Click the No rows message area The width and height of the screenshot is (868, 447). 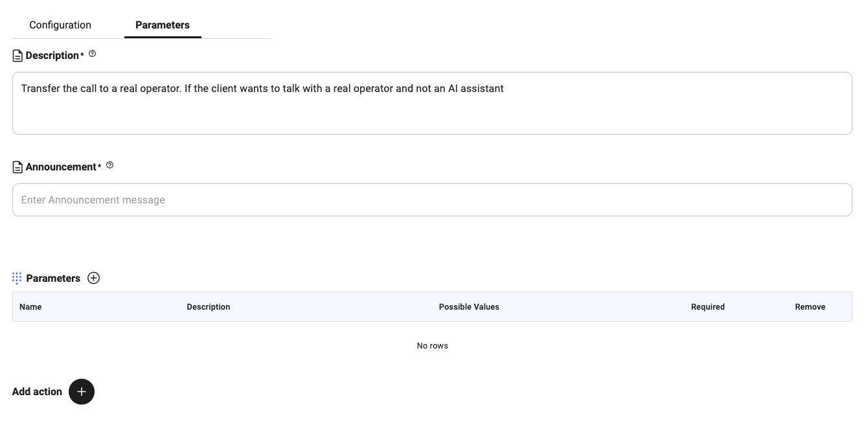(x=432, y=345)
